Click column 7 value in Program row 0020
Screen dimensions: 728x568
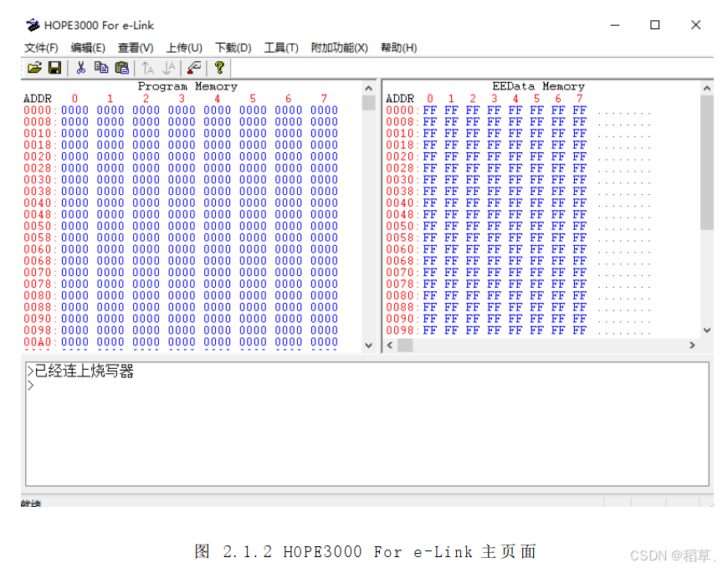pos(324,156)
